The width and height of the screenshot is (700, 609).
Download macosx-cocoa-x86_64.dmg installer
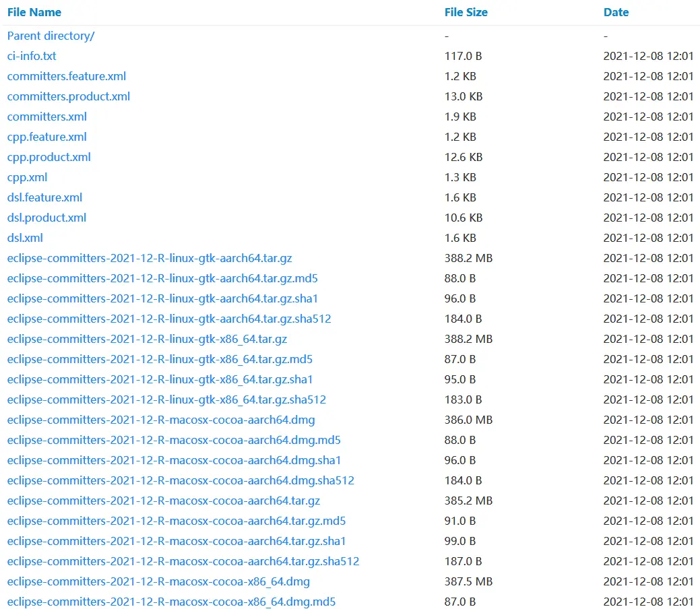tap(158, 581)
